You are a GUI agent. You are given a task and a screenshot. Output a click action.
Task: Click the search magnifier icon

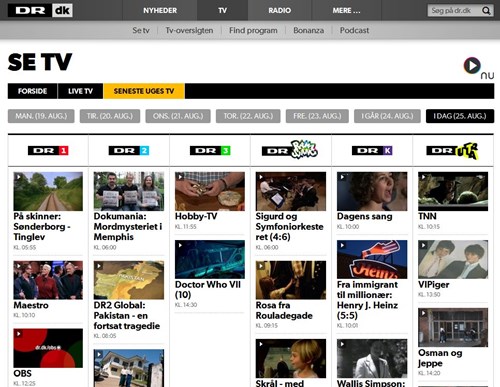point(486,11)
